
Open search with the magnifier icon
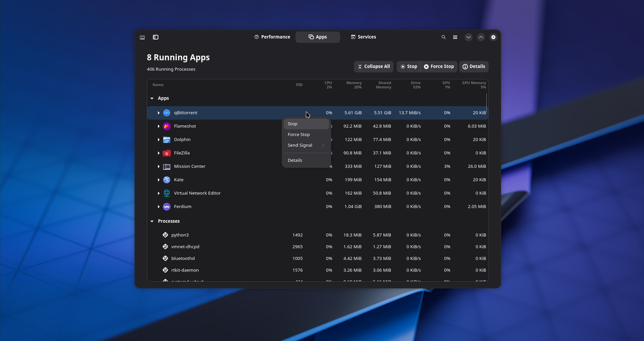[x=444, y=37]
